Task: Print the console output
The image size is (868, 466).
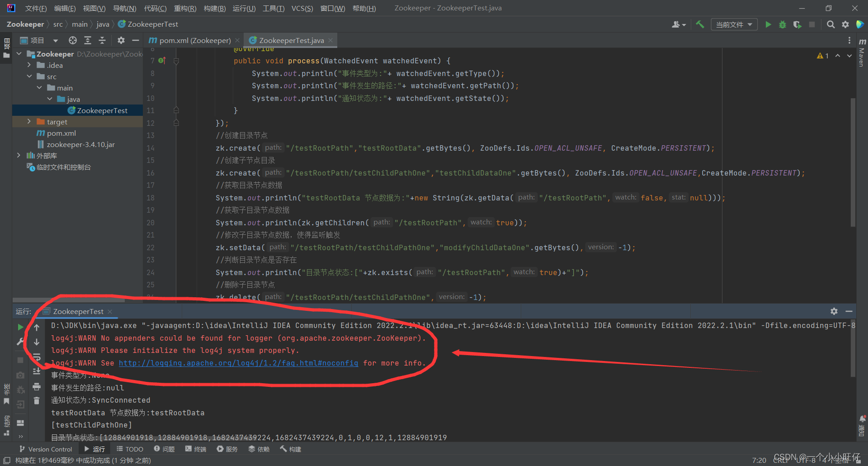Action: [x=37, y=386]
